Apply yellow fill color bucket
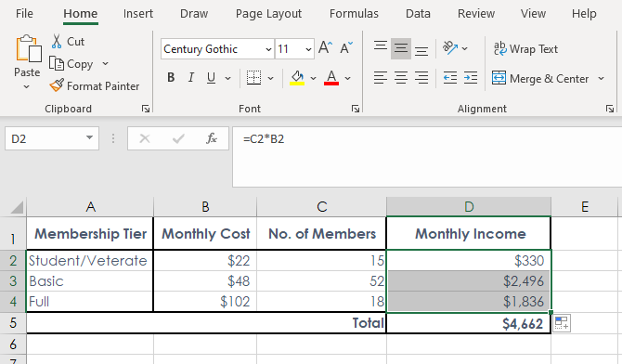 (x=297, y=78)
